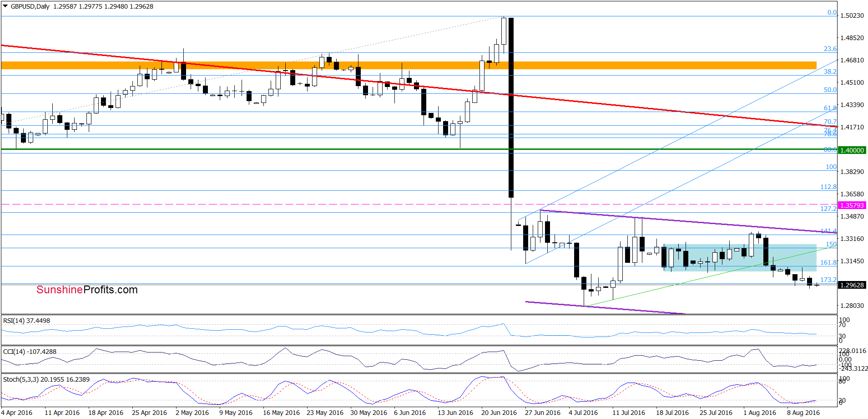The width and height of the screenshot is (868, 419).
Task: Click the 4 Apr 2016 date label
Action: tap(17, 413)
